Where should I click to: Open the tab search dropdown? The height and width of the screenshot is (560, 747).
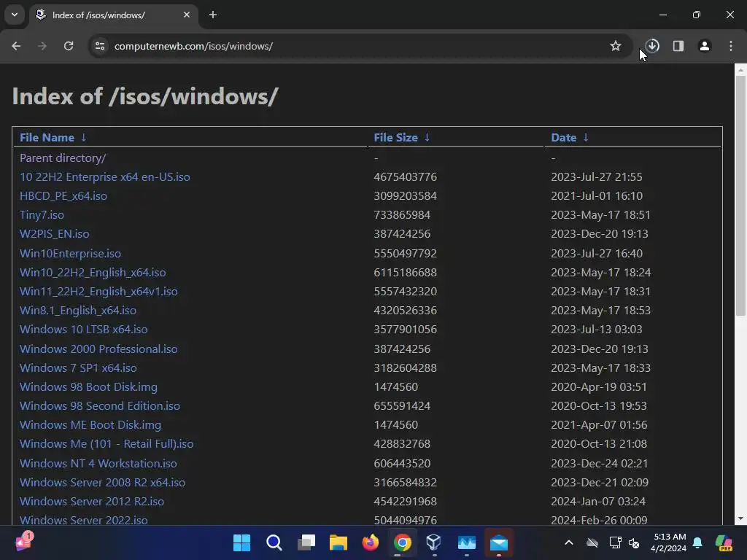click(15, 15)
